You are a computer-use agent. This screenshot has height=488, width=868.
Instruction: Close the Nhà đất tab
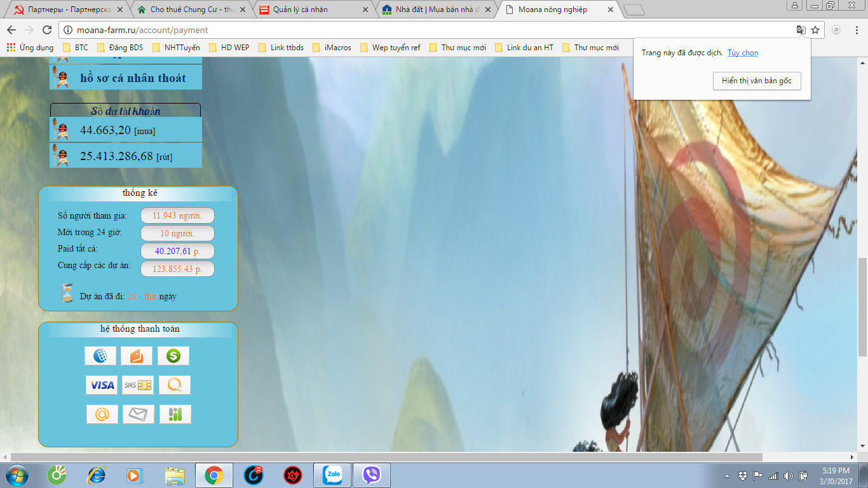tap(488, 10)
